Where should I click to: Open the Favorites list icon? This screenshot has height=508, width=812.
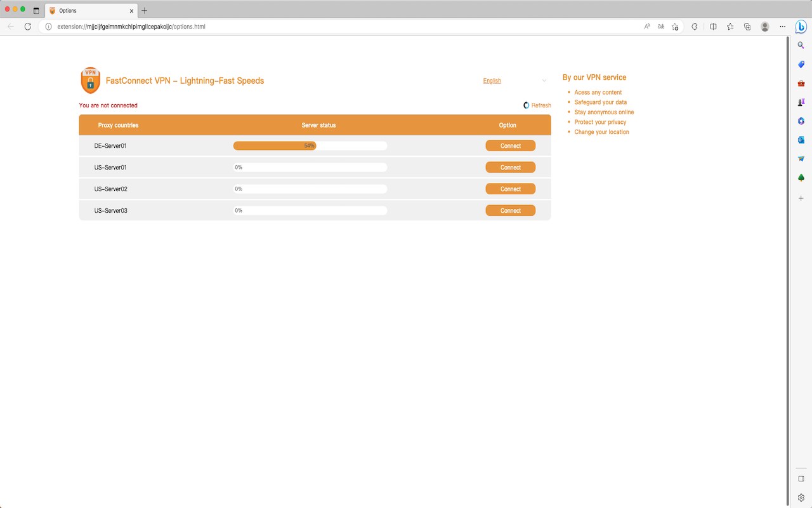click(730, 27)
